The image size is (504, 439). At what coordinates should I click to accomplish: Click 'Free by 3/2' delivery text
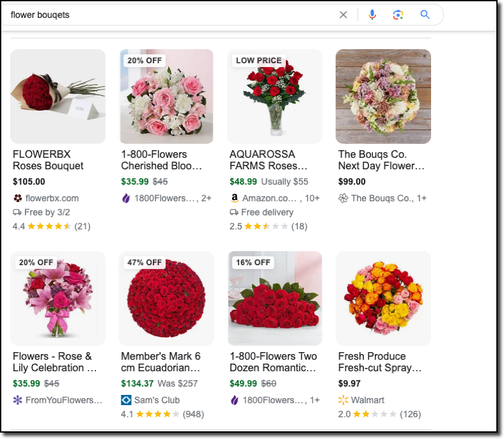point(47,213)
